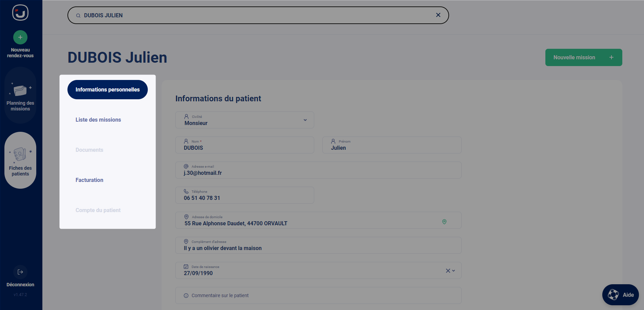The height and width of the screenshot is (310, 644).
Task: Click the Déconnexion logout icon
Action: (x=20, y=272)
